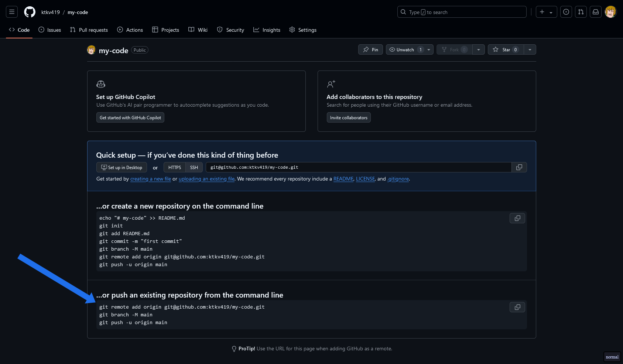
Task: Click the repository clone URL field
Action: pyautogui.click(x=359, y=167)
